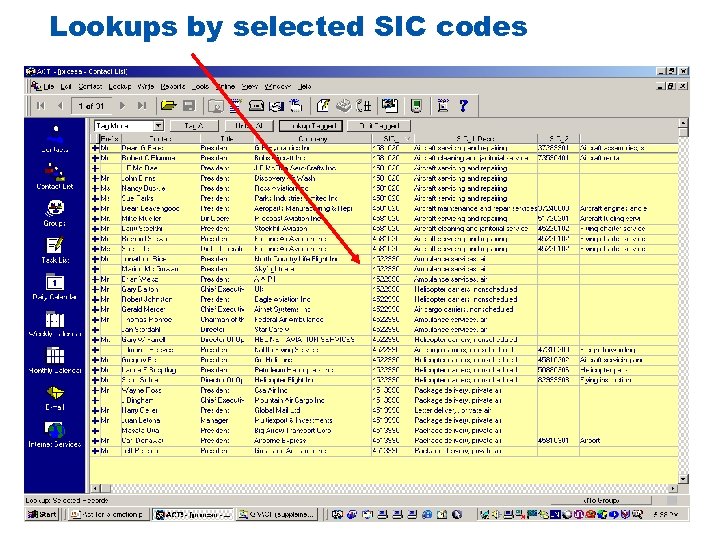Click the Title column header
This screenshot has width=720, height=540.
tap(226, 139)
